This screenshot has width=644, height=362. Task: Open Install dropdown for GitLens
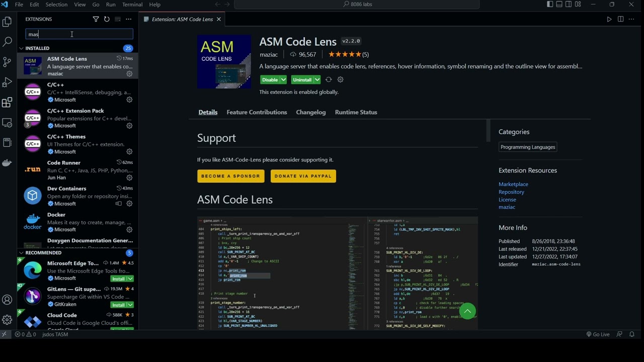pos(130,305)
